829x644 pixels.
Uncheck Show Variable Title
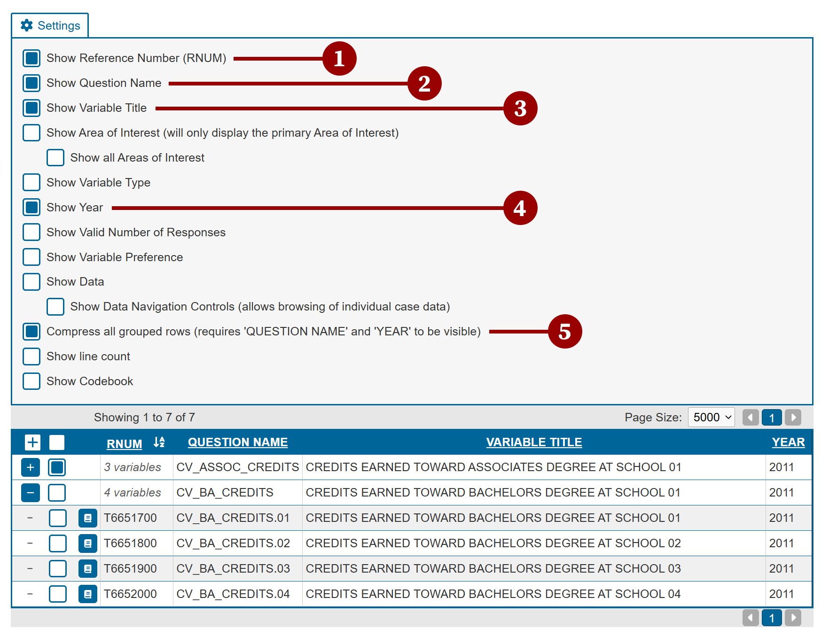pyautogui.click(x=31, y=108)
